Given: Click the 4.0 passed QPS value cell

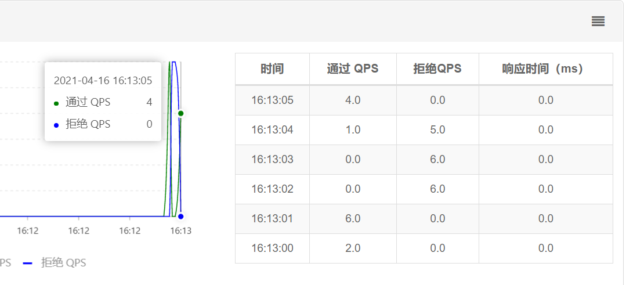Looking at the screenshot, I should coord(353,100).
